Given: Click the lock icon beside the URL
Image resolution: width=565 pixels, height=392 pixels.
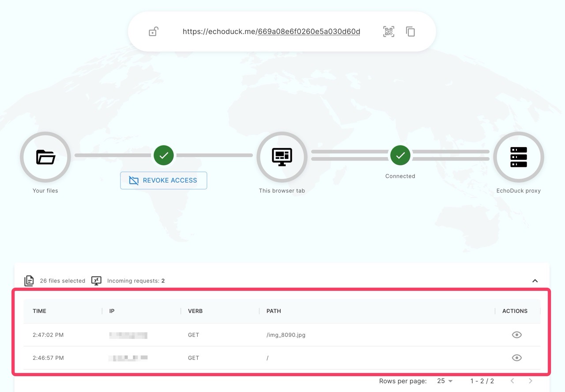Looking at the screenshot, I should coord(153,32).
